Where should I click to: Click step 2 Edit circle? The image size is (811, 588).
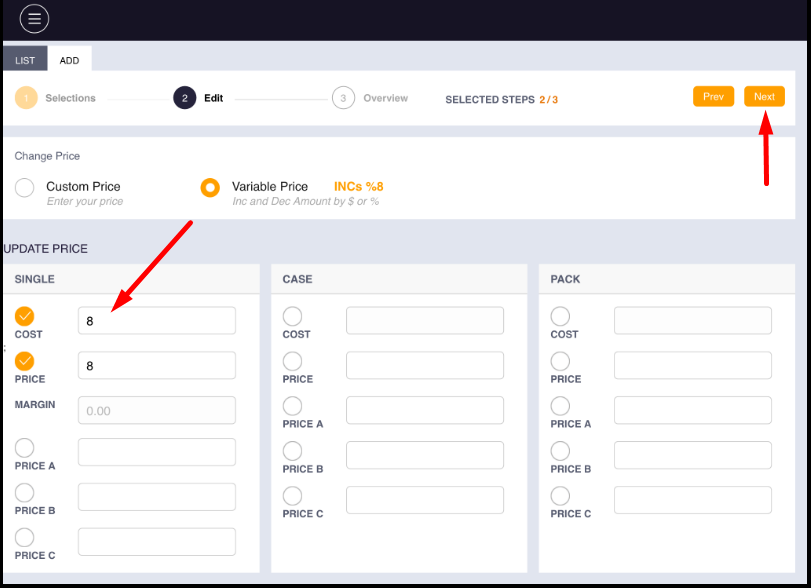coord(184,98)
